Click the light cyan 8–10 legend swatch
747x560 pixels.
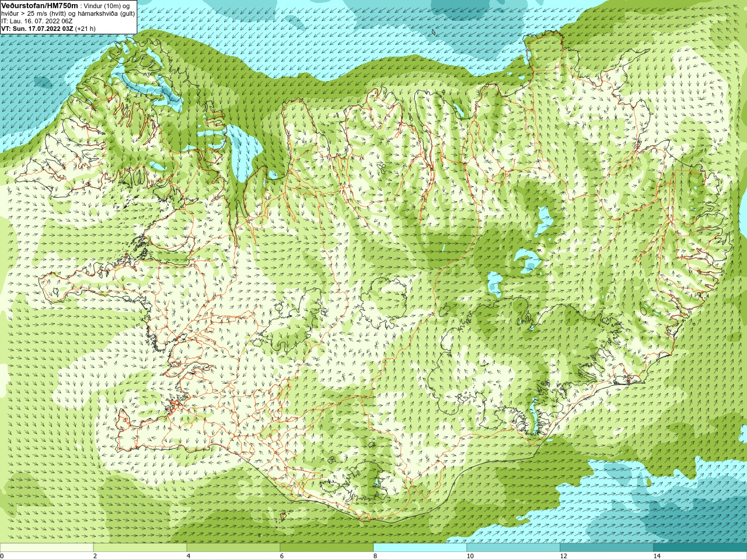click(420, 548)
